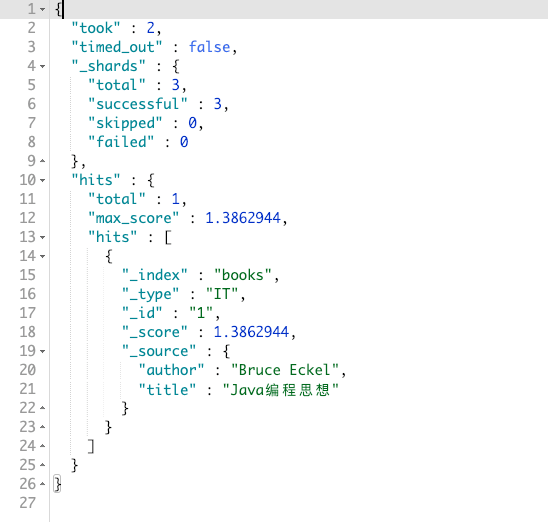Click the fold-end arrow on line 22
This screenshot has height=522, width=548.
(42, 408)
